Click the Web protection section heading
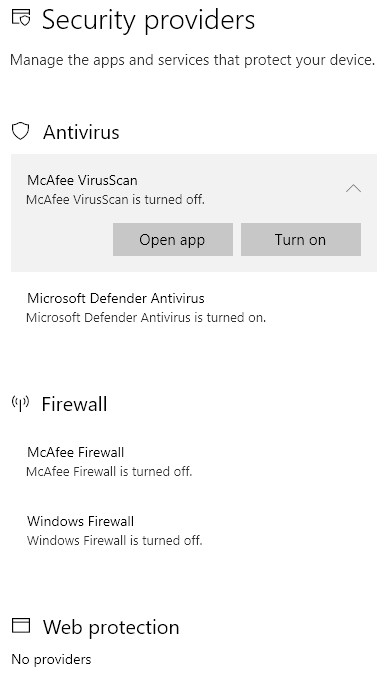The height and width of the screenshot is (684, 388). click(x=111, y=627)
